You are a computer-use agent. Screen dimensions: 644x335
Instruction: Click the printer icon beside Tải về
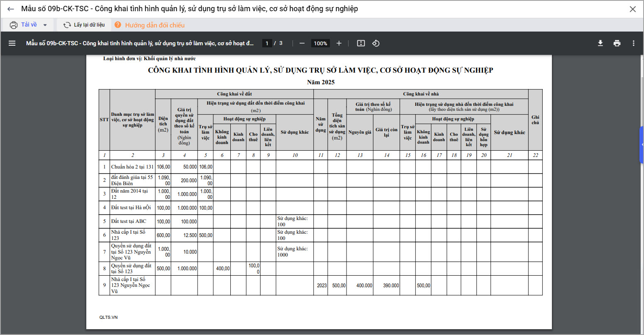coord(14,25)
